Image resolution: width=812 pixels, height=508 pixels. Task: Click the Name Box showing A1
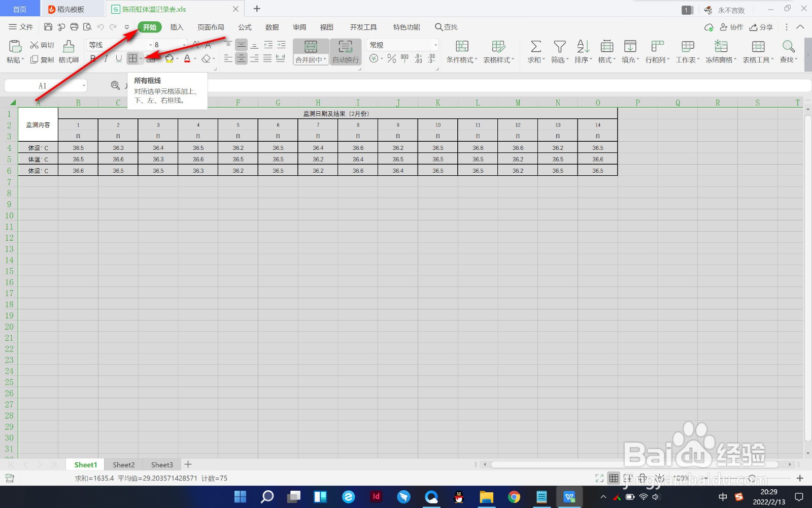[42, 86]
